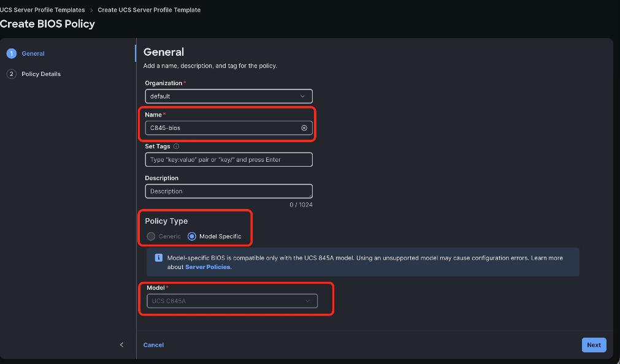Click the step 1 number circle
620x364 pixels.
12,53
